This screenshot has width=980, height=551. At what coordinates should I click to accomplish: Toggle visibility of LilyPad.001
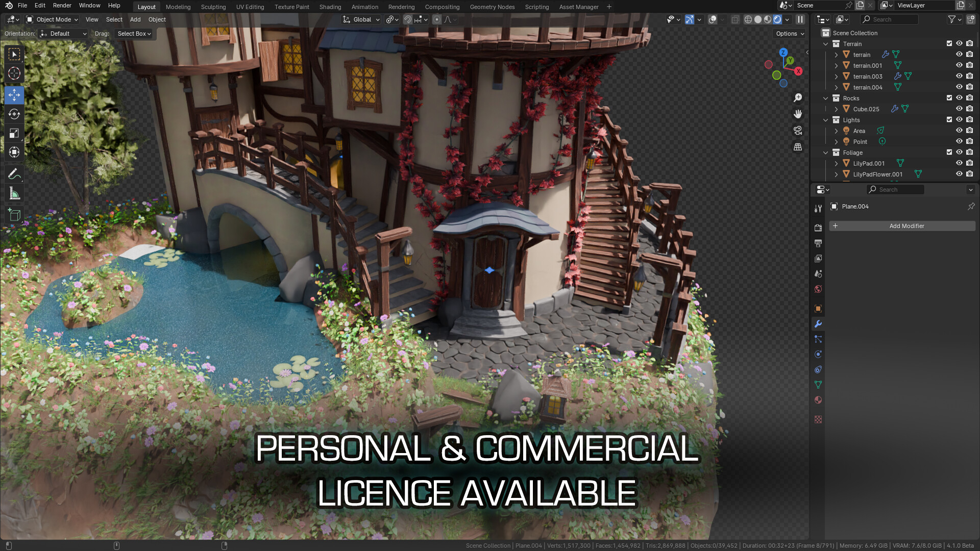[960, 163]
